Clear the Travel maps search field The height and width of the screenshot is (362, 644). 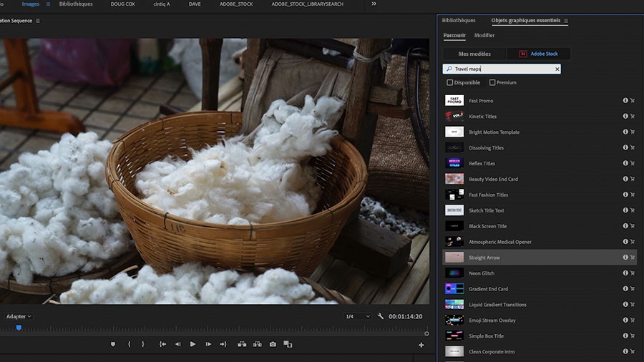557,69
